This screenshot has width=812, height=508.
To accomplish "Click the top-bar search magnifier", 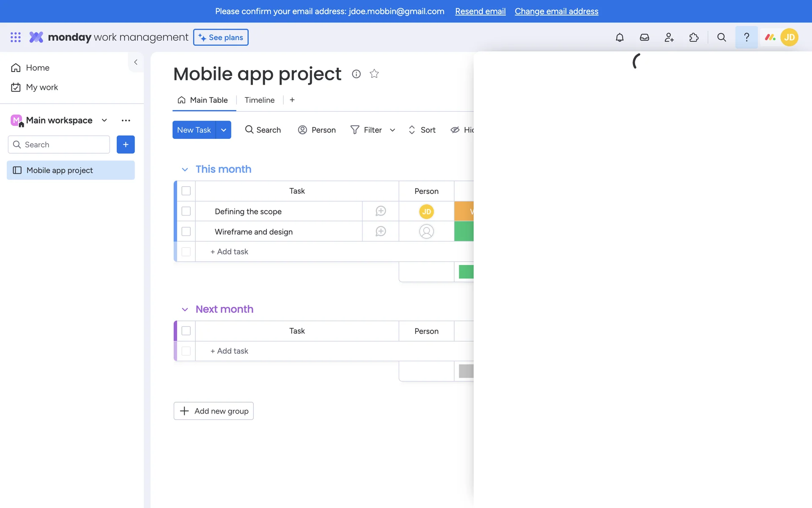I will [721, 37].
